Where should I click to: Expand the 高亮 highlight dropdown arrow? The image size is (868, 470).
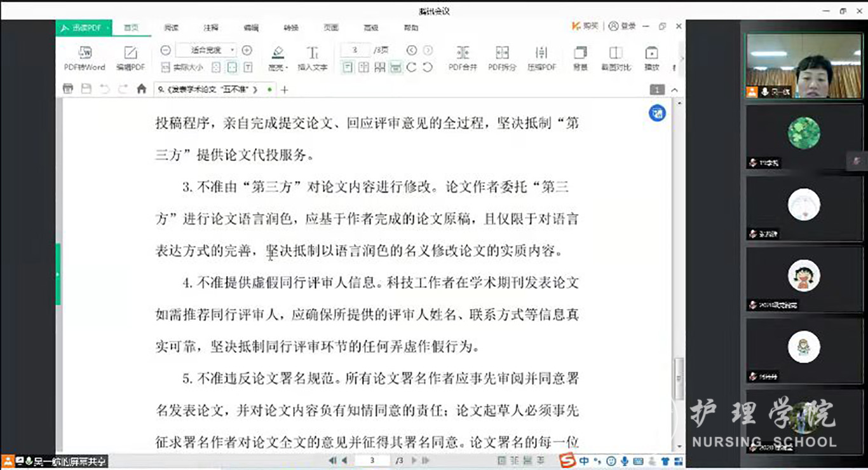point(287,67)
